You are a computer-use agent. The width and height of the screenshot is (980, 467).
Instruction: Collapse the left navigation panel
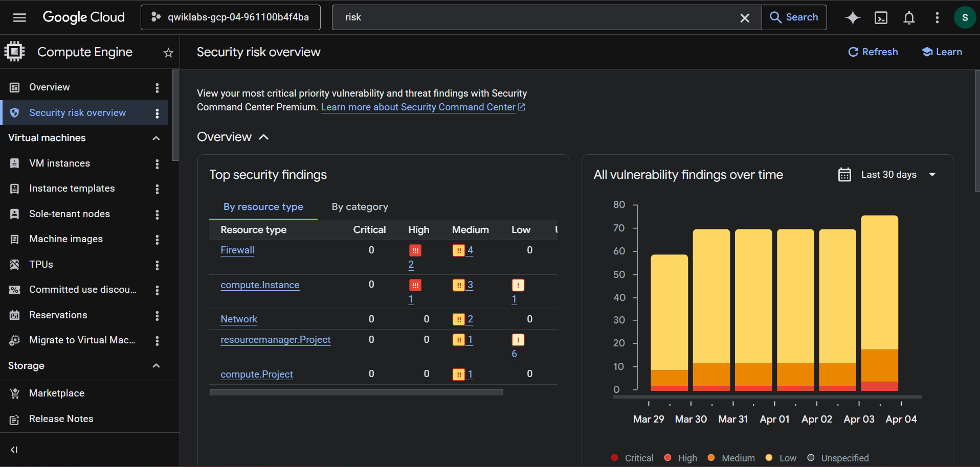14,450
